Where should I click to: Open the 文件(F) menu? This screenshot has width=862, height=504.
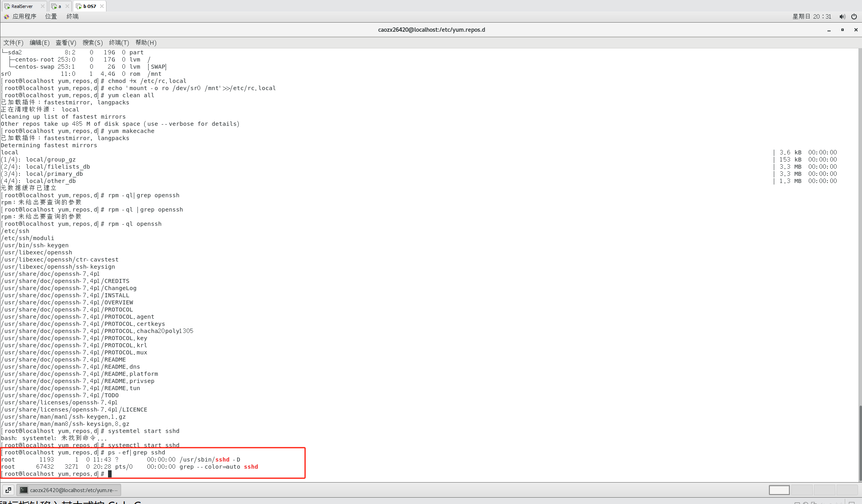tap(13, 42)
